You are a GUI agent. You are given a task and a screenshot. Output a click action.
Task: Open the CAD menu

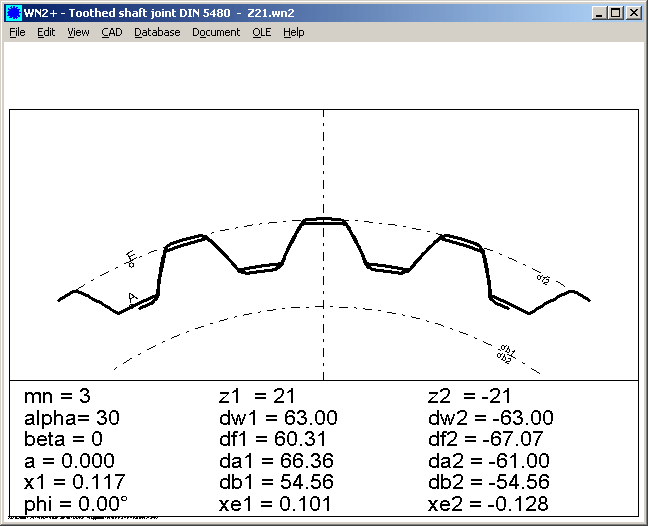coord(111,32)
